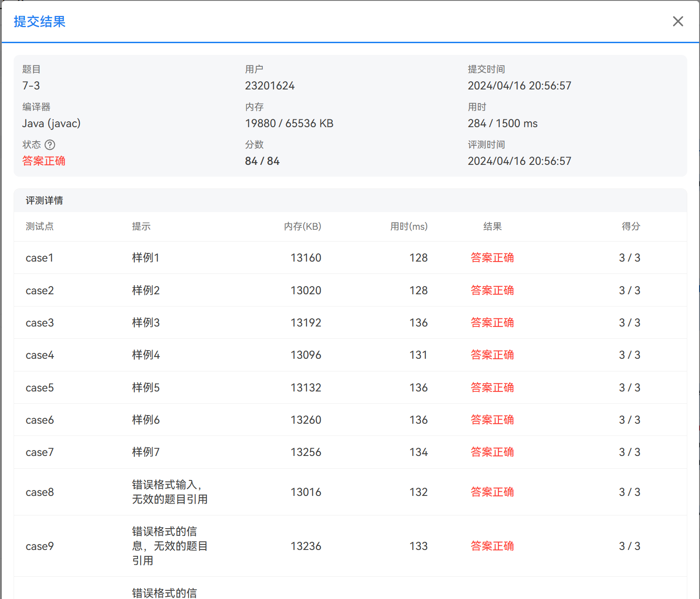Click the user ID 23201624
Viewport: 700px width, 599px height.
pos(270,86)
